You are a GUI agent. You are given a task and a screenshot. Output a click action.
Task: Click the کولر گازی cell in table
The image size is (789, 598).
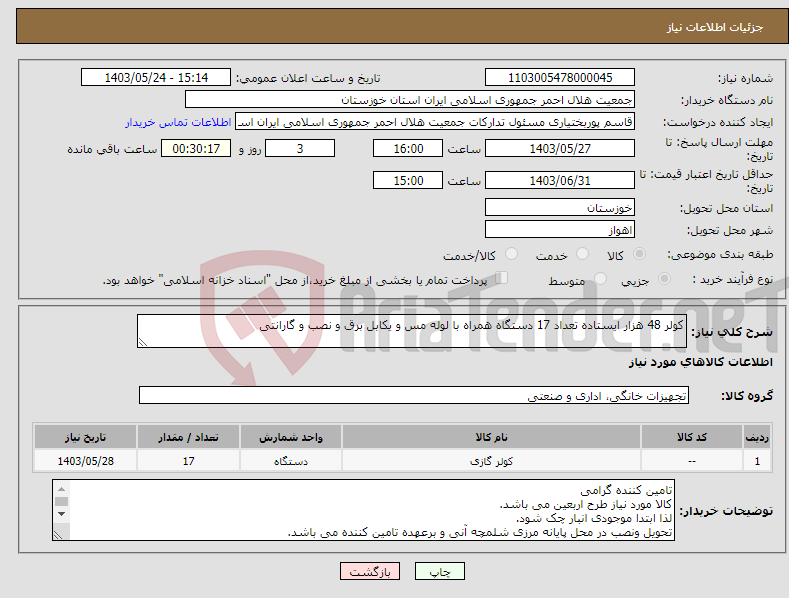tap(491, 461)
